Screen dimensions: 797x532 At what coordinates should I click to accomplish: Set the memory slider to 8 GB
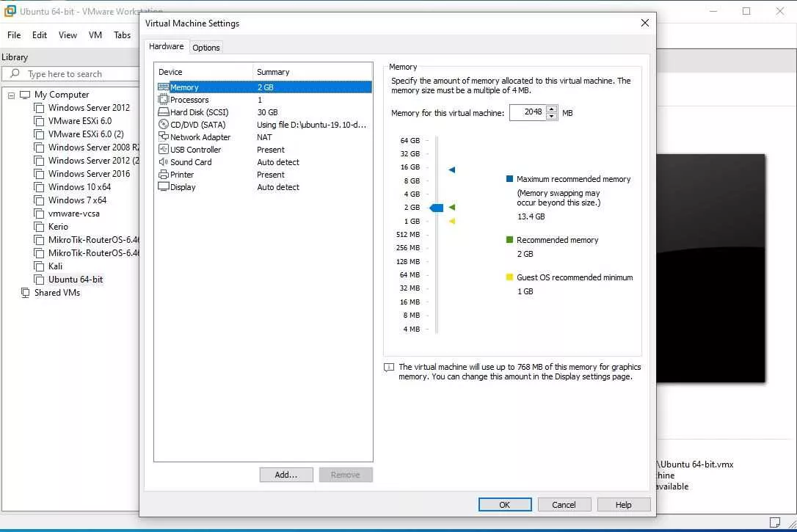coord(437,181)
